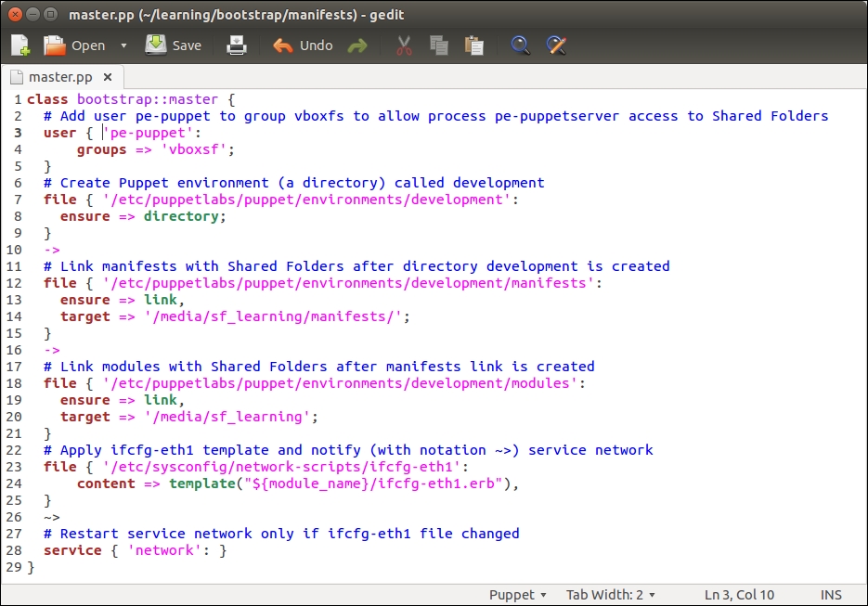Toggle INS insert mode indicator

832,595
